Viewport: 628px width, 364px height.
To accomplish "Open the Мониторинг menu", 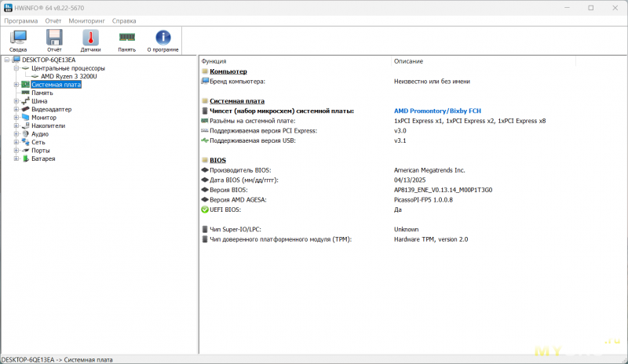I will 86,21.
